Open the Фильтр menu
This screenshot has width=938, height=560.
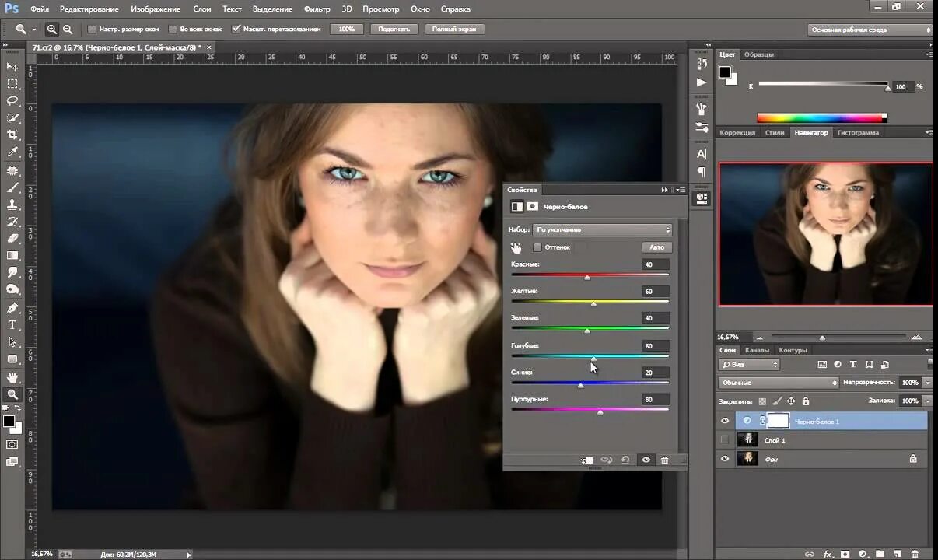[317, 9]
